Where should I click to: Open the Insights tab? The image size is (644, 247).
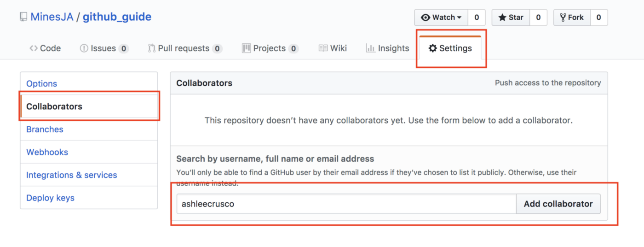tap(387, 48)
